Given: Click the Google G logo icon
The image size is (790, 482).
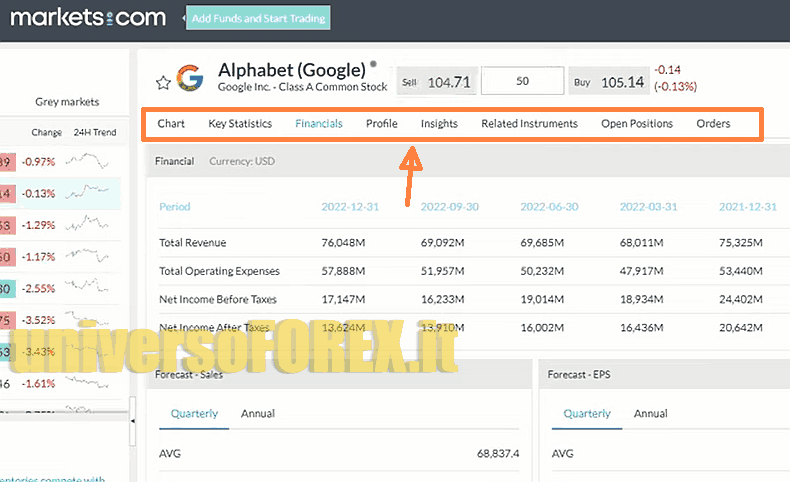Looking at the screenshot, I should 190,80.
